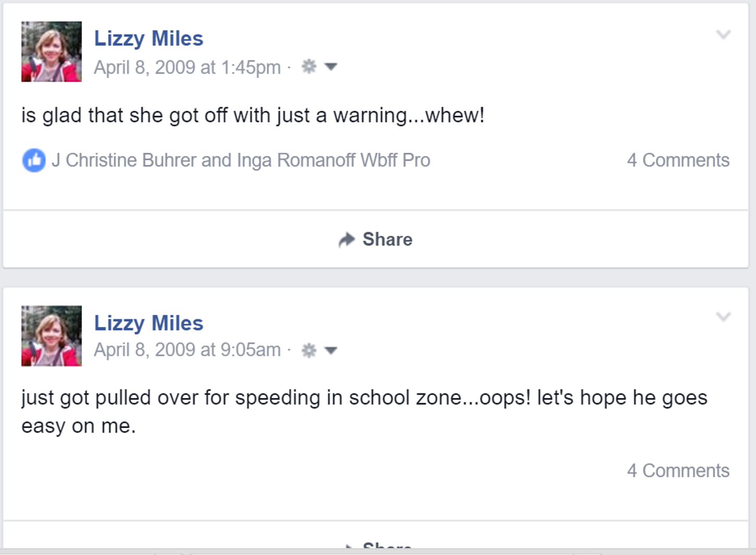
Task: Click the Lizzy Miles name on the 1:45pm post
Action: (149, 39)
